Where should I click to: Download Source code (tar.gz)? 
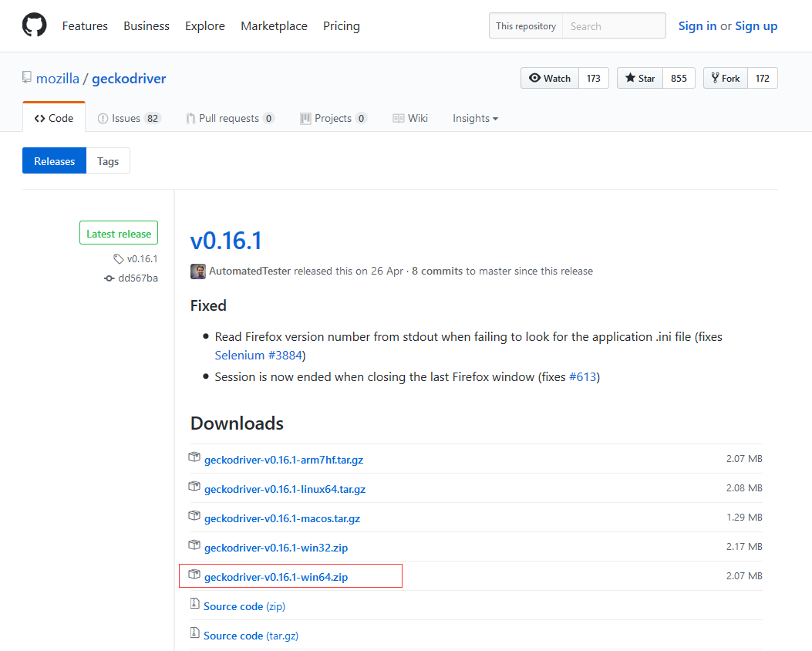pos(251,636)
